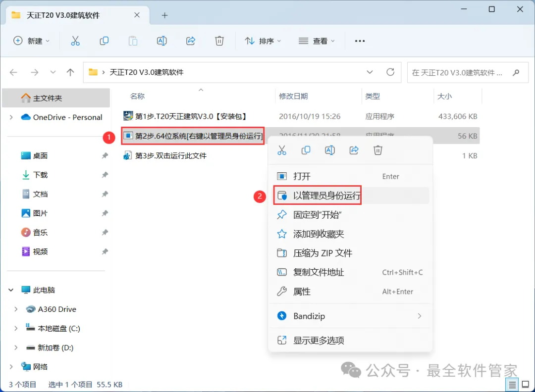535x392 pixels.
Task: Choose 显示更多选项 in the context menu
Action: click(350, 340)
